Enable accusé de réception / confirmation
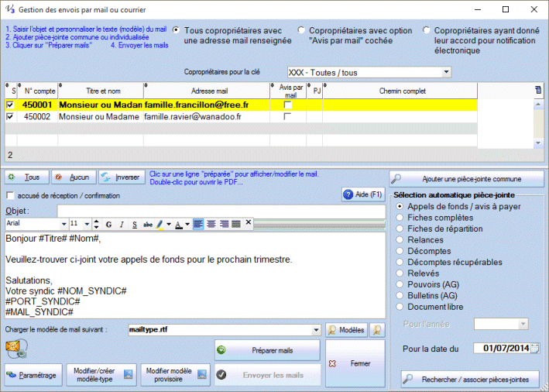The height and width of the screenshot is (392, 549). [10, 195]
